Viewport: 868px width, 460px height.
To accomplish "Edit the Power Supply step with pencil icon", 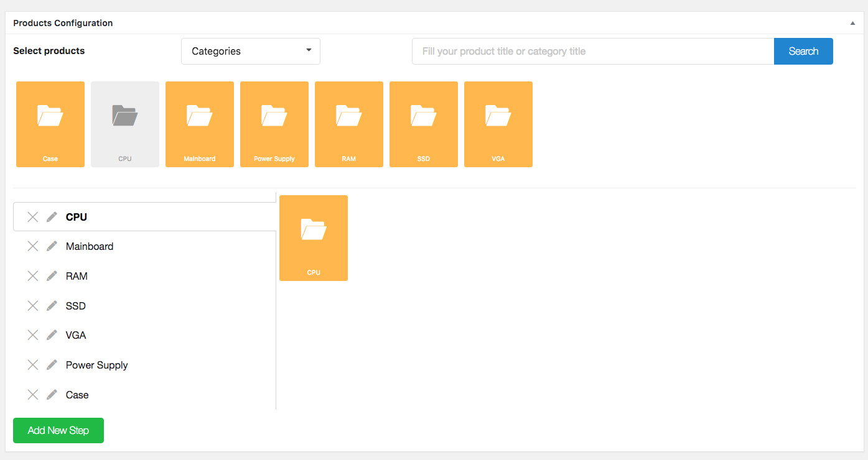I will point(52,365).
